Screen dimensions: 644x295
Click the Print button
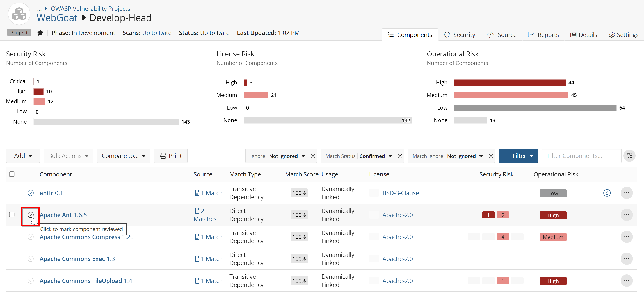pos(171,156)
